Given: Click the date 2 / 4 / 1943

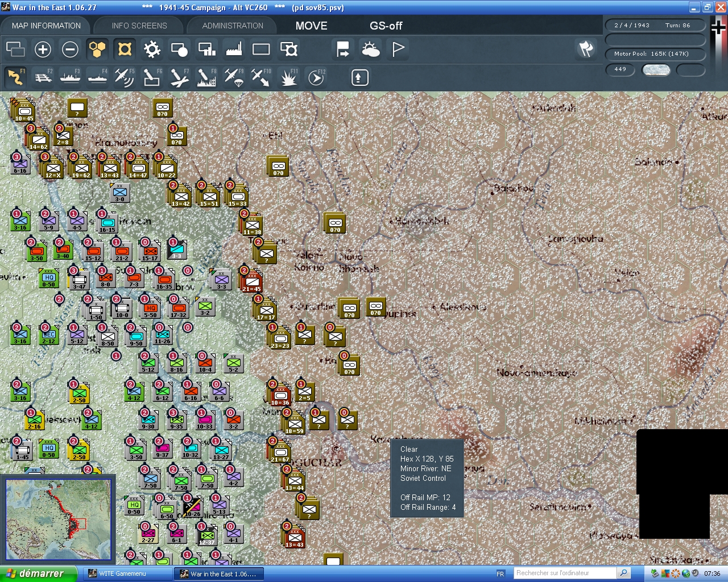Looking at the screenshot, I should coord(632,25).
